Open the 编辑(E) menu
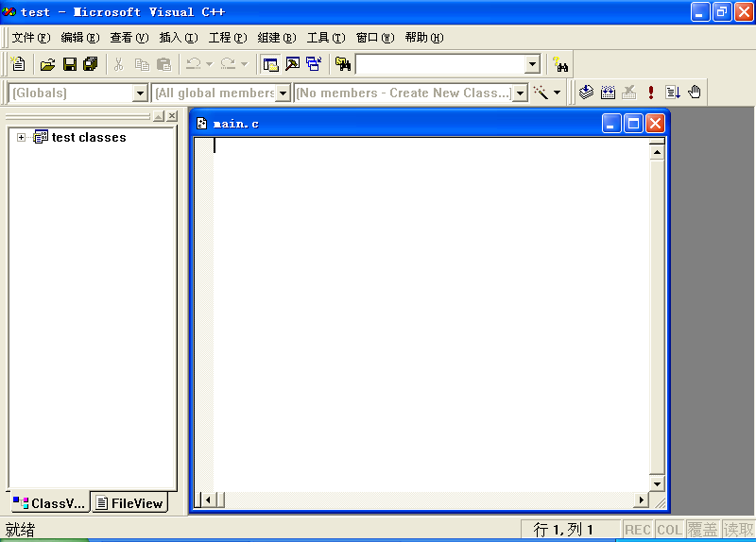The image size is (756, 542). point(80,38)
